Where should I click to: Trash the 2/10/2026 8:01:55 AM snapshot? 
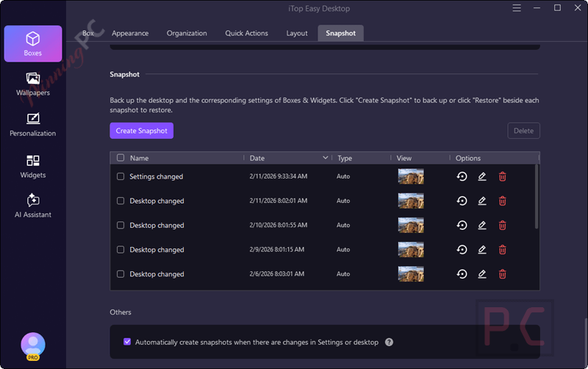coord(503,225)
